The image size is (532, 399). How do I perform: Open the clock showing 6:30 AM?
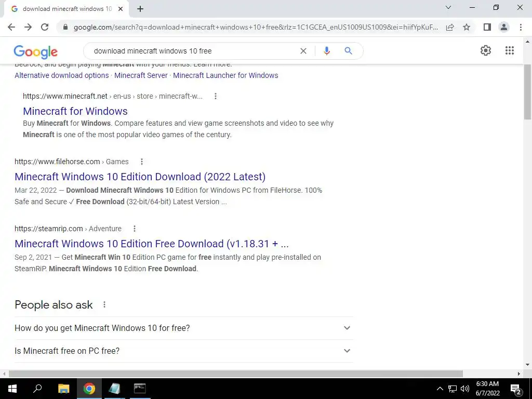pos(487,389)
